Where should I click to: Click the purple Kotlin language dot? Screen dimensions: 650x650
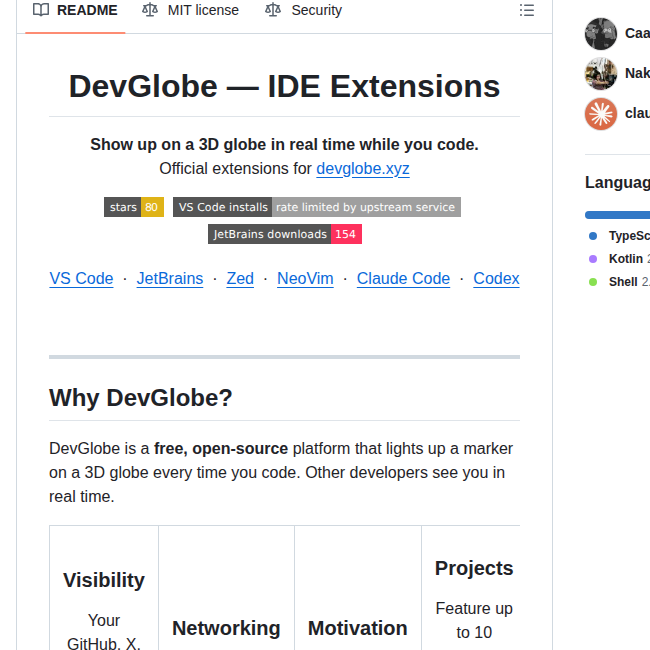pyautogui.click(x=593, y=259)
